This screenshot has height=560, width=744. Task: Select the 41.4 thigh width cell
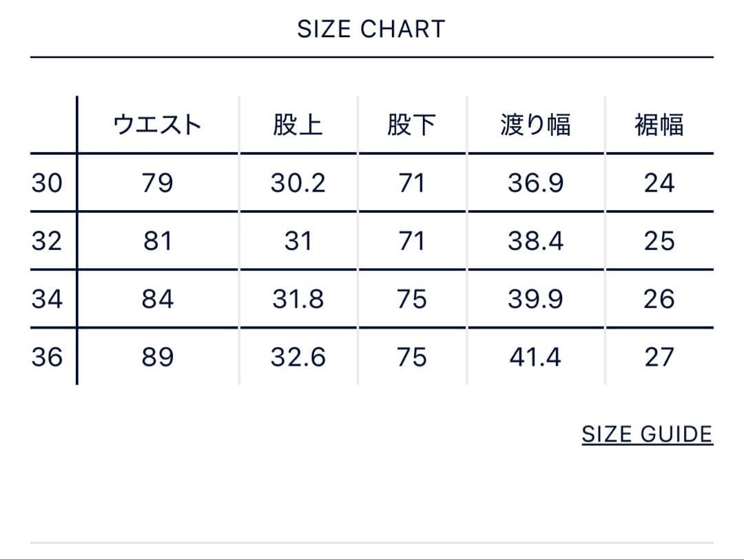(x=535, y=357)
